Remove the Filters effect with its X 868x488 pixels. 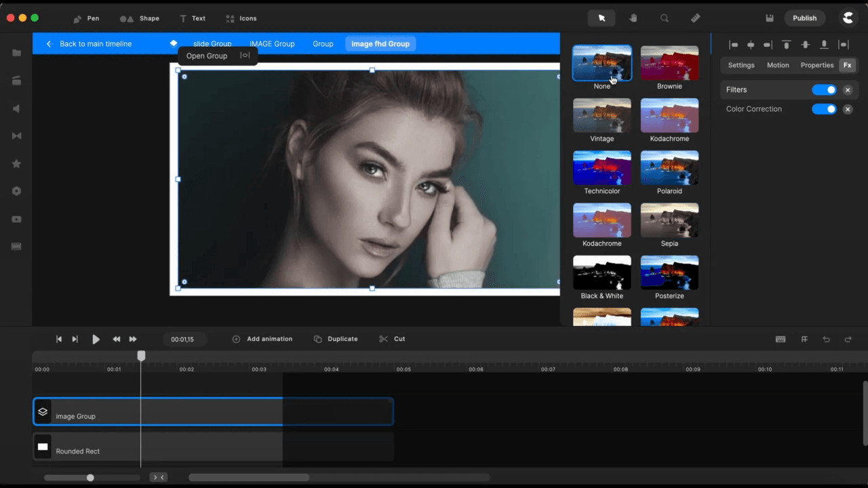pyautogui.click(x=848, y=89)
